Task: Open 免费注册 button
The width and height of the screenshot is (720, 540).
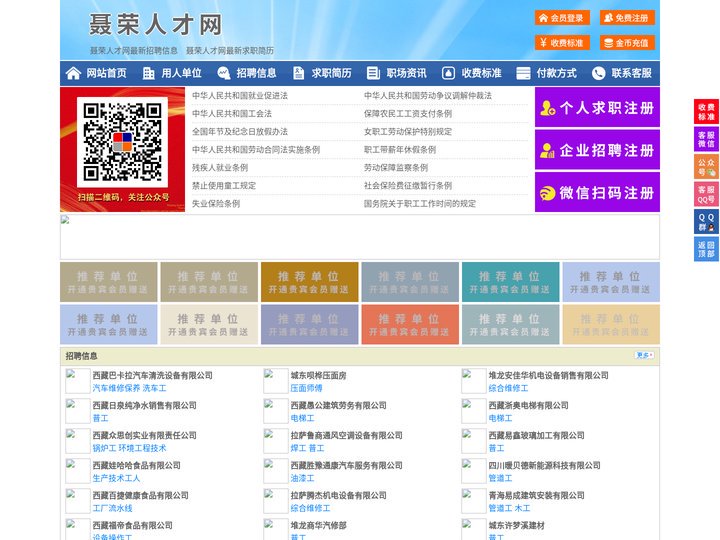Action: pyautogui.click(x=627, y=18)
